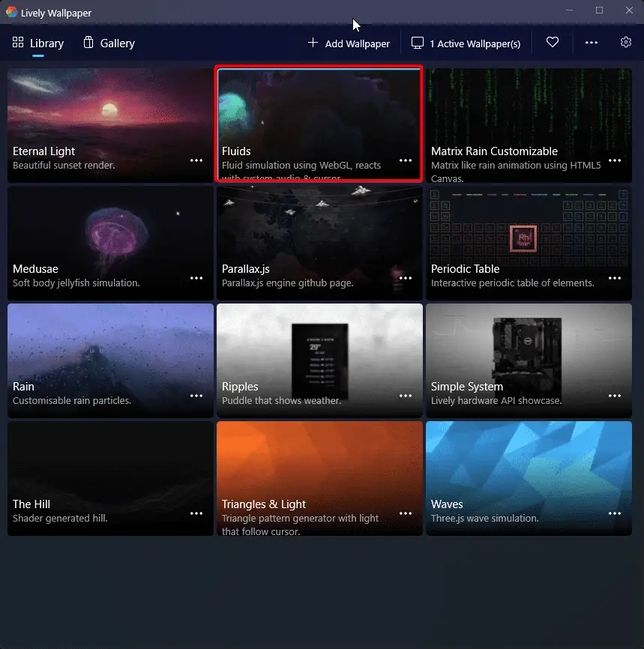
Task: Select the Rain wallpaper thumbnail
Action: 110,360
